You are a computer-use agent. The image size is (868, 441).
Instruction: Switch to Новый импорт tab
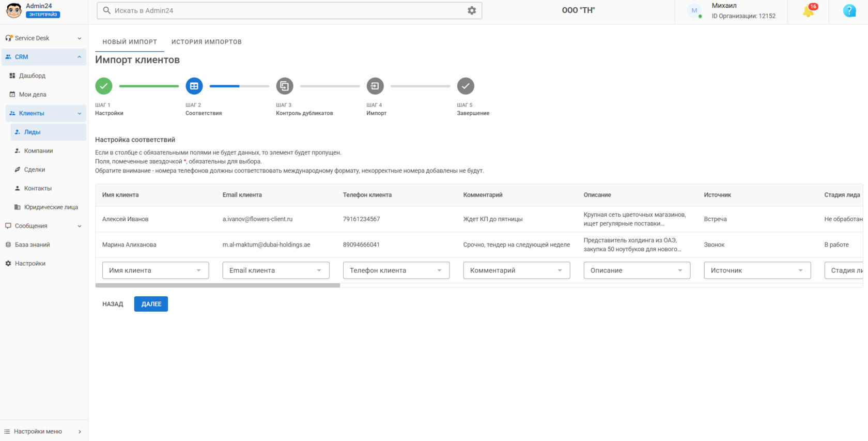click(130, 42)
